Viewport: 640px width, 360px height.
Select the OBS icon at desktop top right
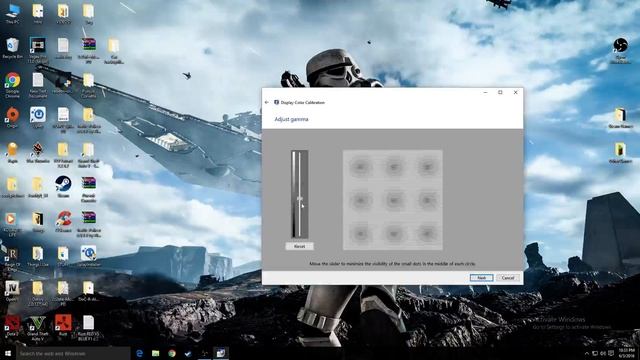click(x=620, y=51)
